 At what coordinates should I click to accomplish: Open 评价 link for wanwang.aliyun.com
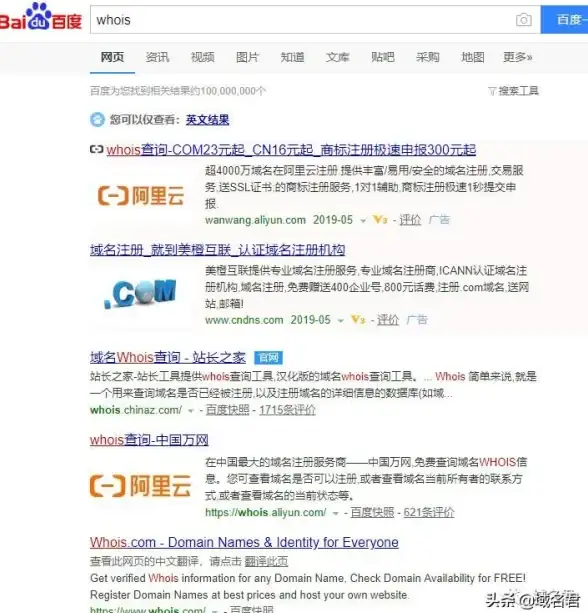[x=410, y=220]
